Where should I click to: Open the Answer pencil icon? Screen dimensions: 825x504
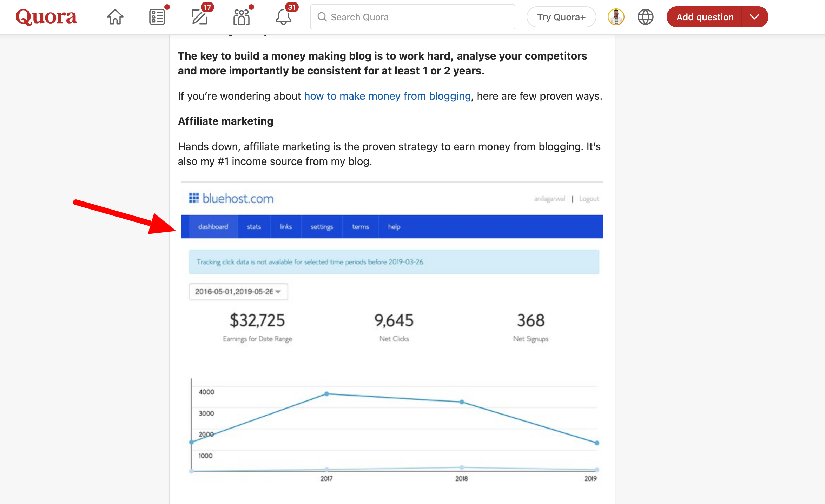pos(199,17)
